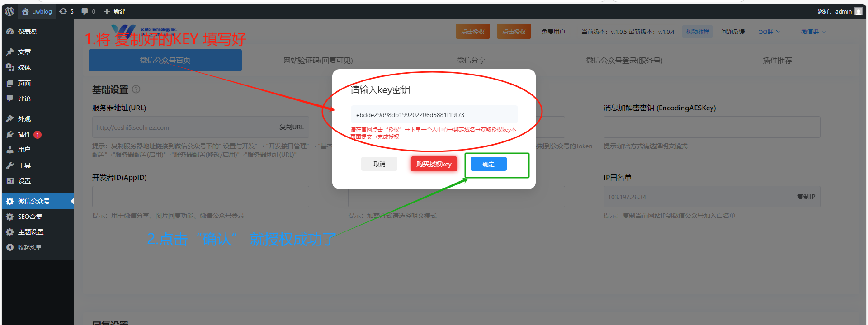The image size is (868, 325).
Task: Click the IP白名单 field showing 103.197.26.34
Action: (x=712, y=197)
